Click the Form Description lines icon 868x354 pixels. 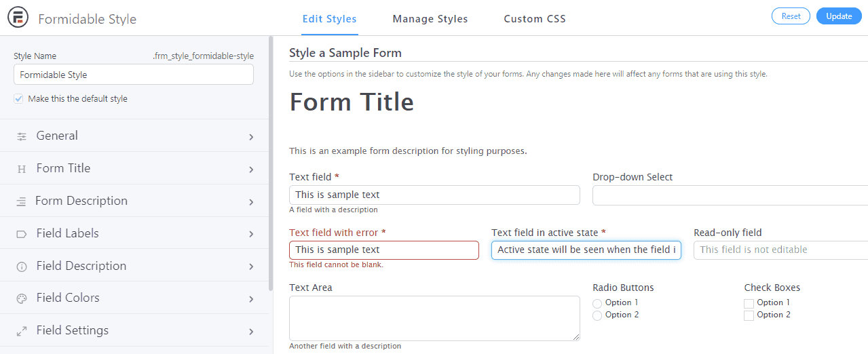click(x=22, y=201)
